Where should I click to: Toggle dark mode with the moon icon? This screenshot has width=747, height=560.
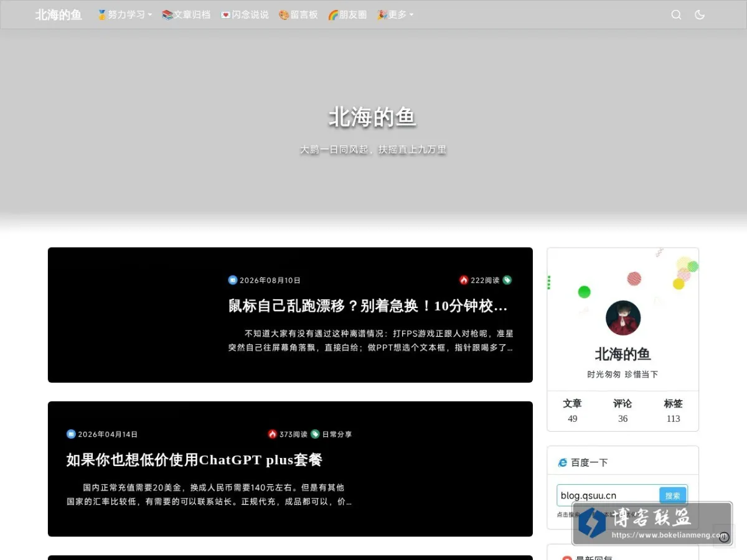(700, 15)
